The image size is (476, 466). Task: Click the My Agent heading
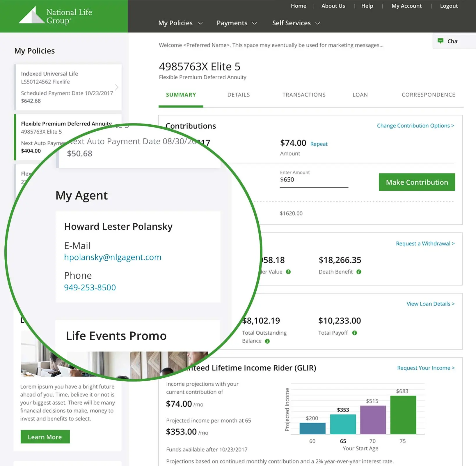(x=82, y=195)
